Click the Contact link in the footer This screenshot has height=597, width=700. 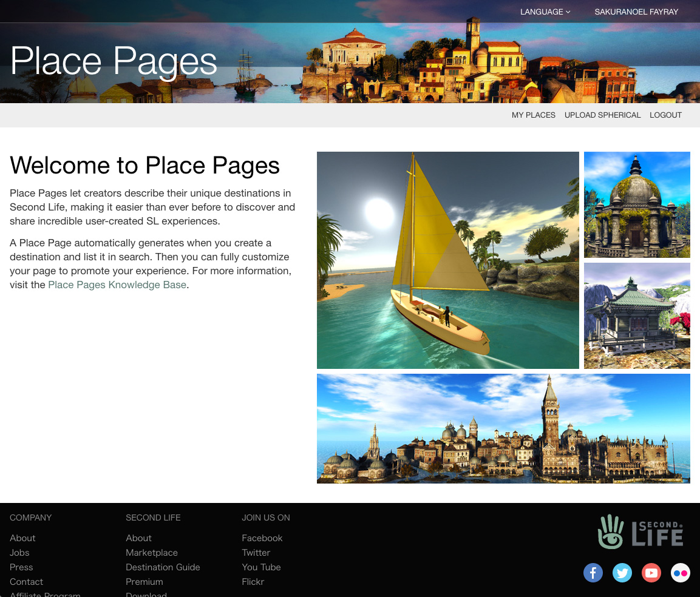[x=26, y=582]
